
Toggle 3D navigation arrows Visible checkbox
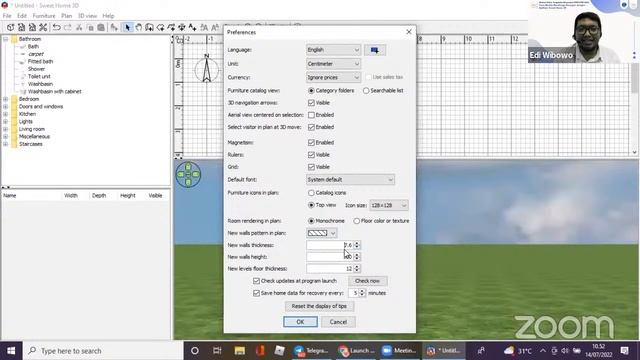click(311, 103)
